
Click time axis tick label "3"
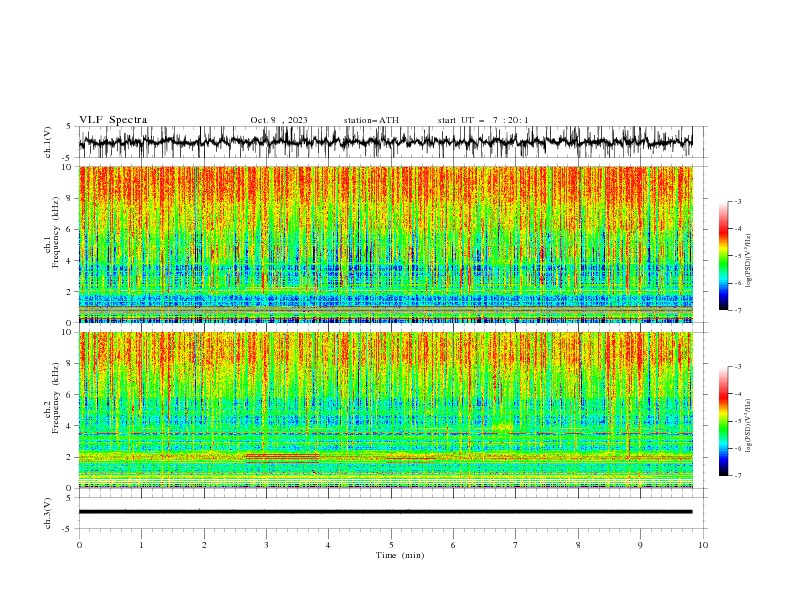(266, 545)
